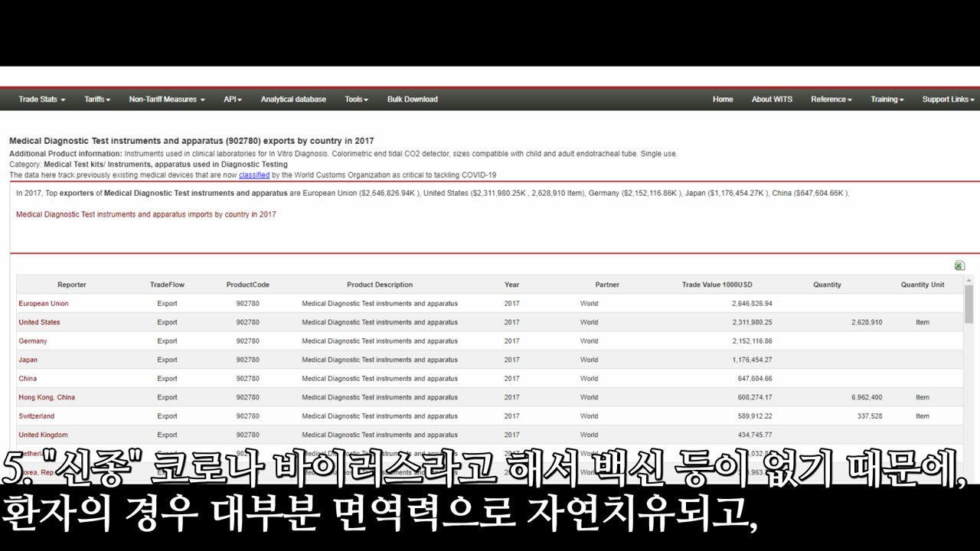Image resolution: width=980 pixels, height=551 pixels.
Task: Select trade value 608,274.17 cell
Action: click(755, 397)
